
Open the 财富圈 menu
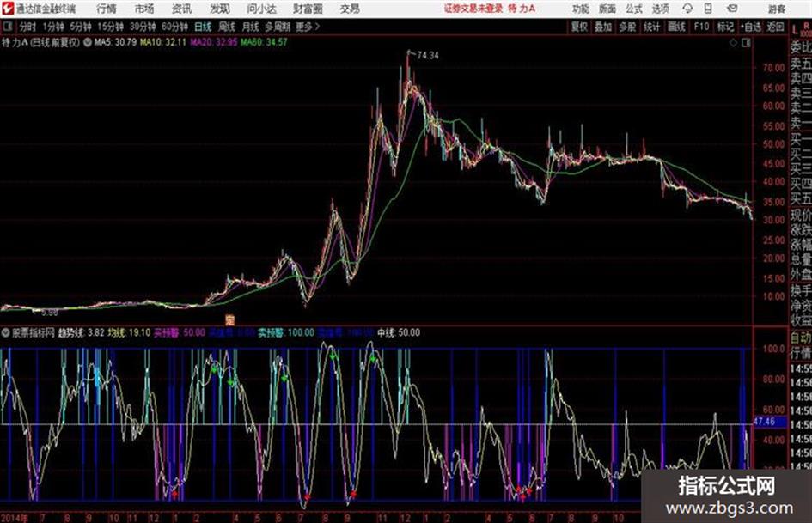click(x=308, y=9)
